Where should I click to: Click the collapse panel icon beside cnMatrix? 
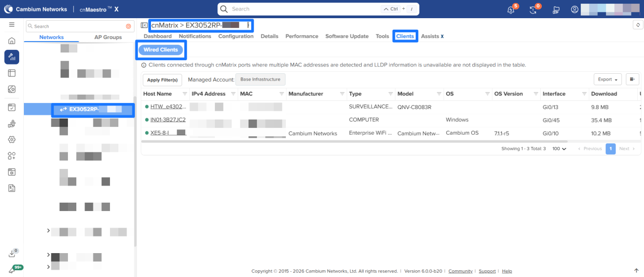(144, 25)
